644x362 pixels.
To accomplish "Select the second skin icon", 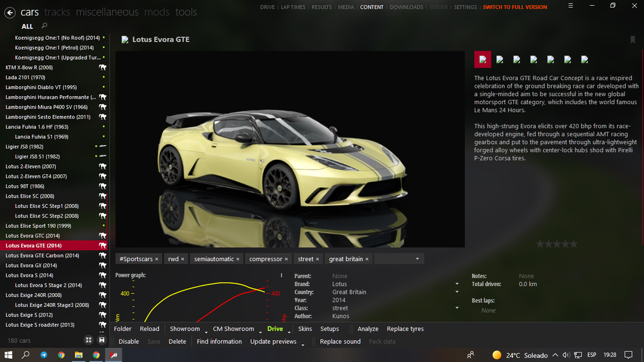I will pos(500,59).
